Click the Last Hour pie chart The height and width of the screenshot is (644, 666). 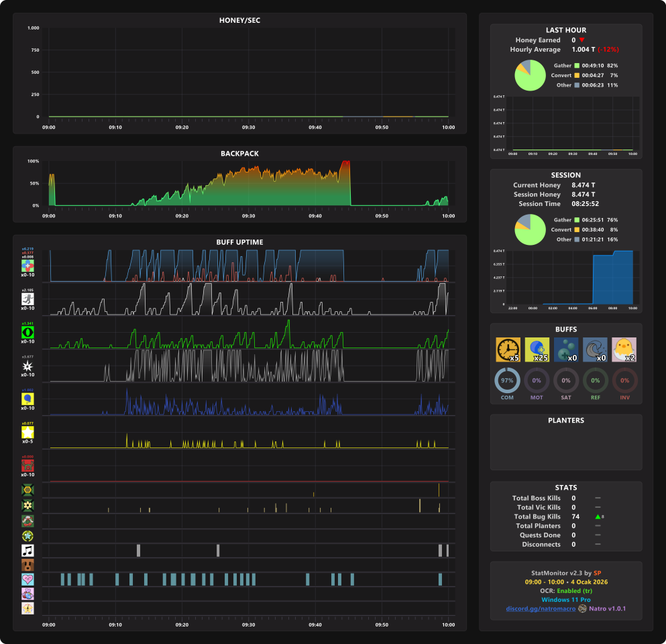530,75
